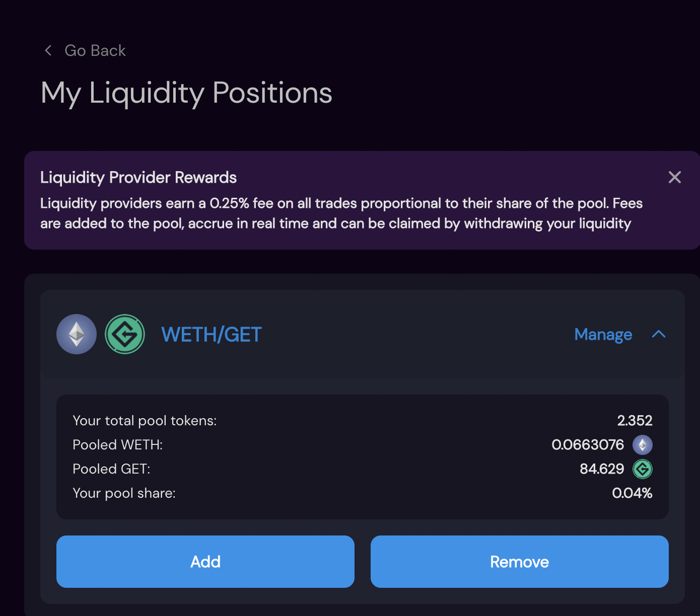Click the Your pool share label

pyautogui.click(x=124, y=493)
